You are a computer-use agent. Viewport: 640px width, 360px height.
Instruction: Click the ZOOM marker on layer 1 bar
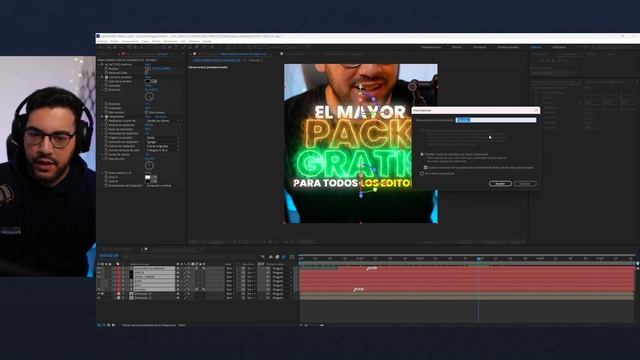(371, 268)
